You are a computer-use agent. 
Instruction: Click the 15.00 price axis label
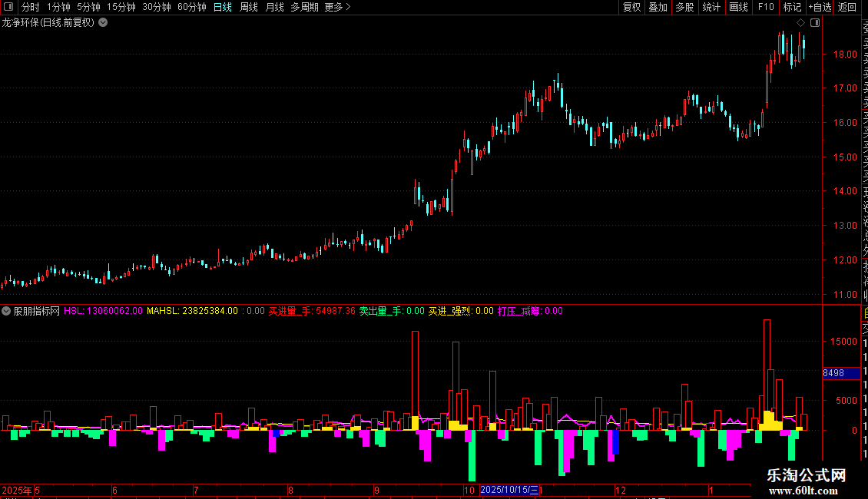click(845, 157)
